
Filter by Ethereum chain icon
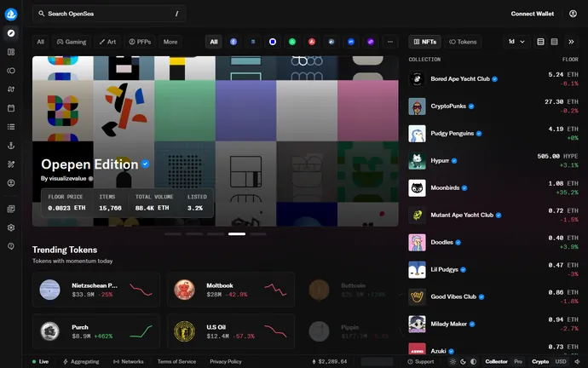pos(233,42)
